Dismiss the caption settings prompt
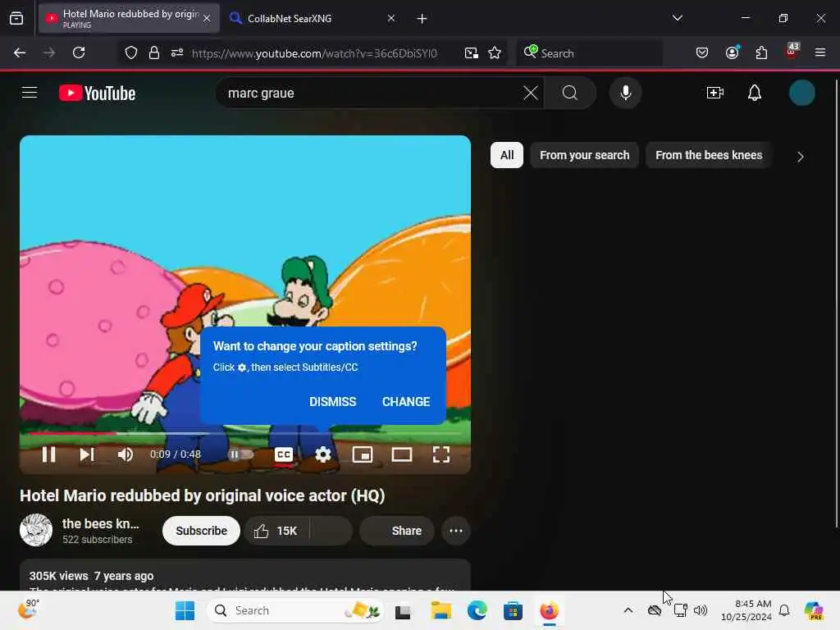Screen dimensions: 840x630 [x=332, y=402]
